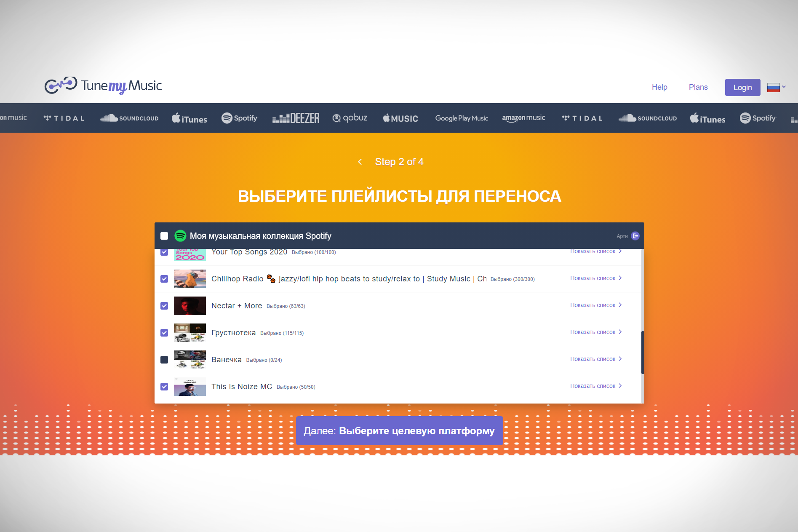Click the Step 2 of 4 label

point(399,162)
